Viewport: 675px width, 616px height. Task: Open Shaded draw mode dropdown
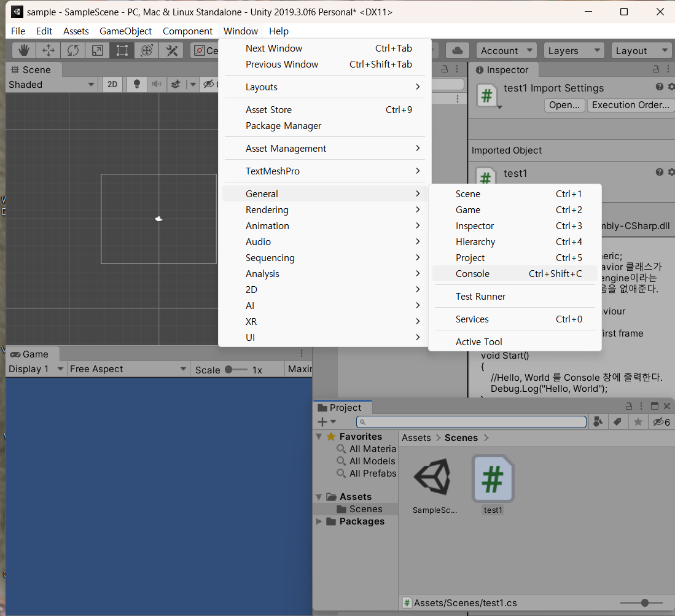[x=52, y=84]
